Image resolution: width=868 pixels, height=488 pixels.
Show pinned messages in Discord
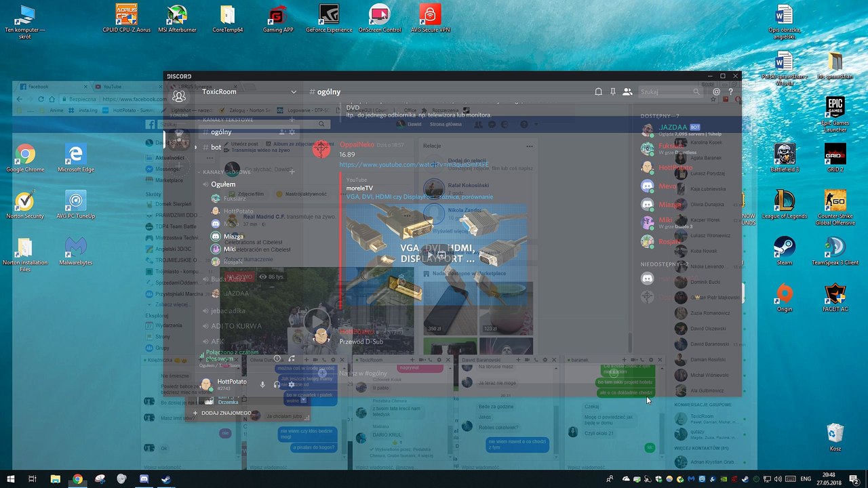pyautogui.click(x=612, y=91)
